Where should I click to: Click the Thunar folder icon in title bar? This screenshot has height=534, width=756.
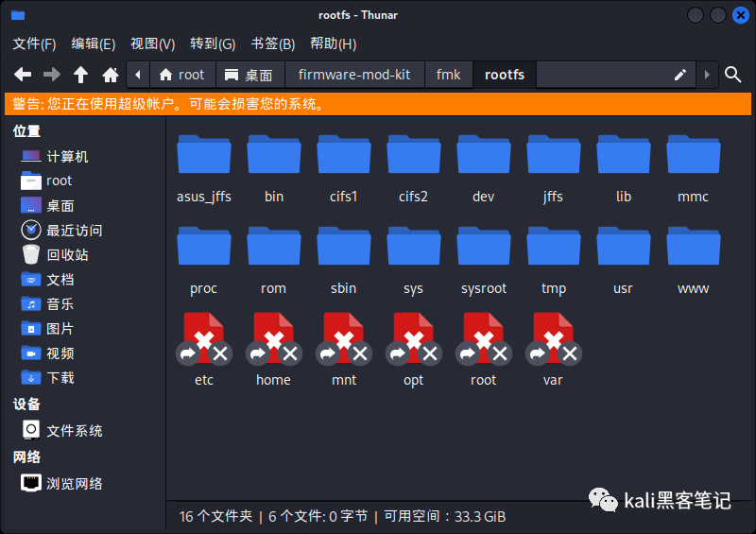coord(18,15)
